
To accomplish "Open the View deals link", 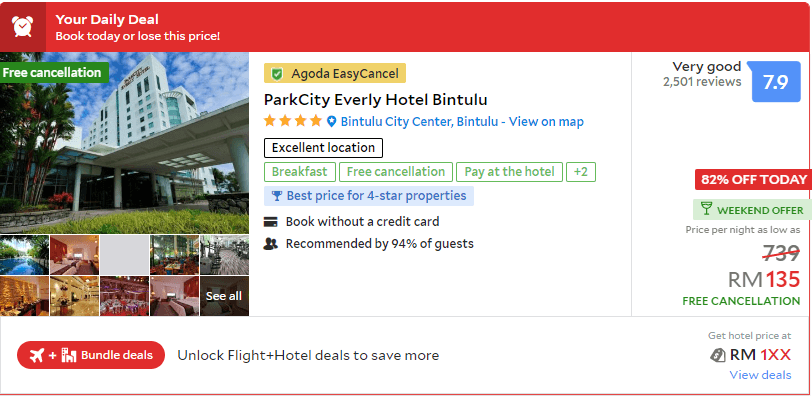I will point(760,375).
